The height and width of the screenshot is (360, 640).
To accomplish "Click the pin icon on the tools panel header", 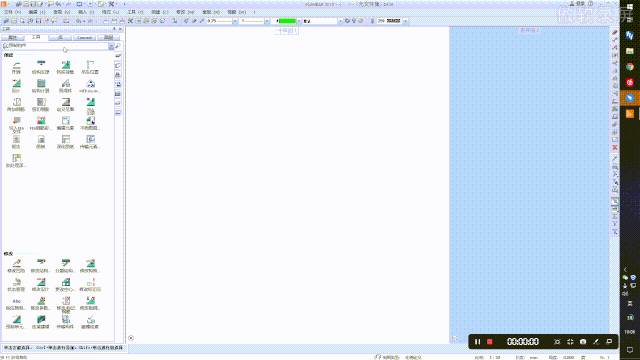I will 114,29.
